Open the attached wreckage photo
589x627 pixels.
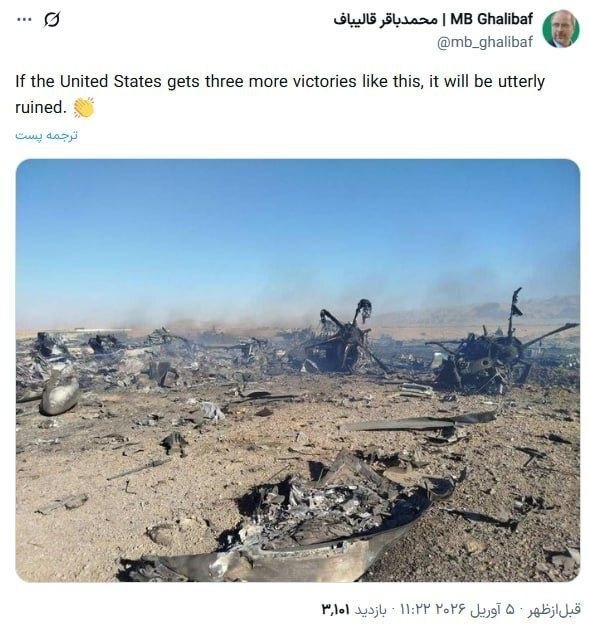tap(298, 370)
